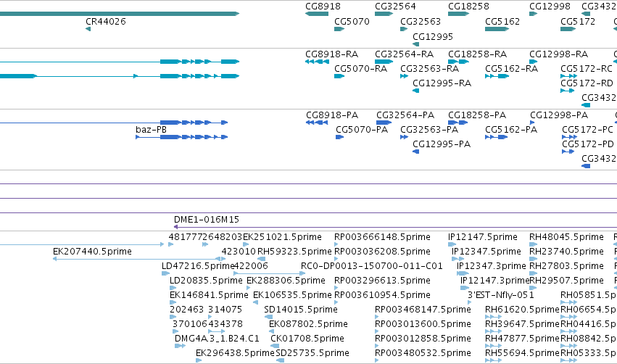Select the CG5172-RD transcript
The image size is (617, 364).
click(x=568, y=91)
